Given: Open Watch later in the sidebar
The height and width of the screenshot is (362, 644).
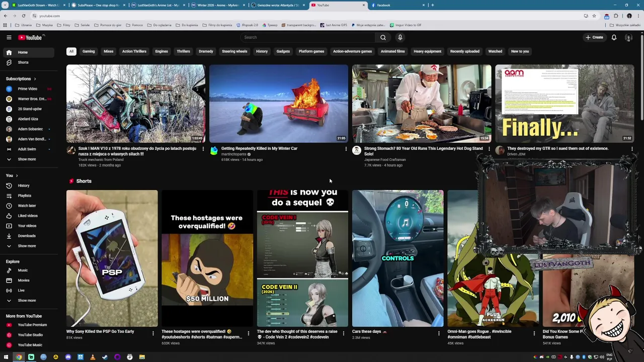Looking at the screenshot, I should (29, 206).
